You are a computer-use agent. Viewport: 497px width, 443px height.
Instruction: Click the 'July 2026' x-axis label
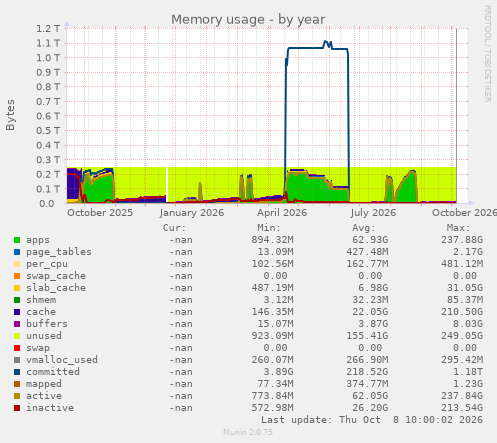[x=373, y=213]
